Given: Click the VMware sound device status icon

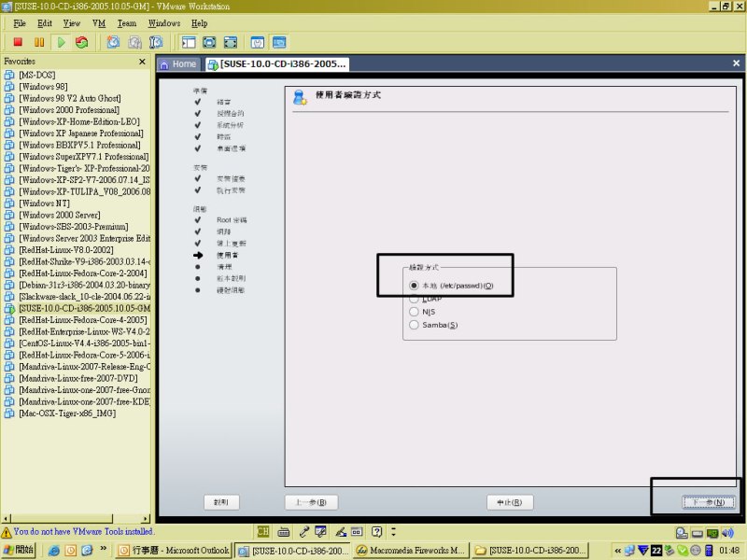Looking at the screenshot, I should point(727,533).
